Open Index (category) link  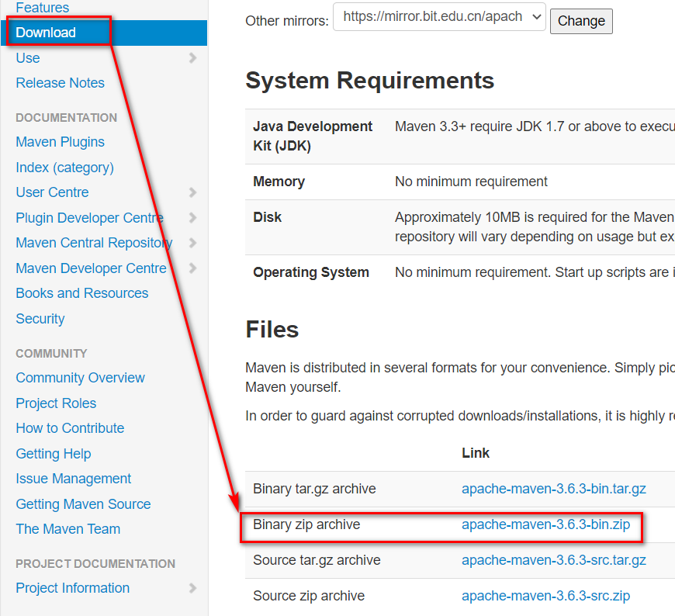(x=64, y=167)
